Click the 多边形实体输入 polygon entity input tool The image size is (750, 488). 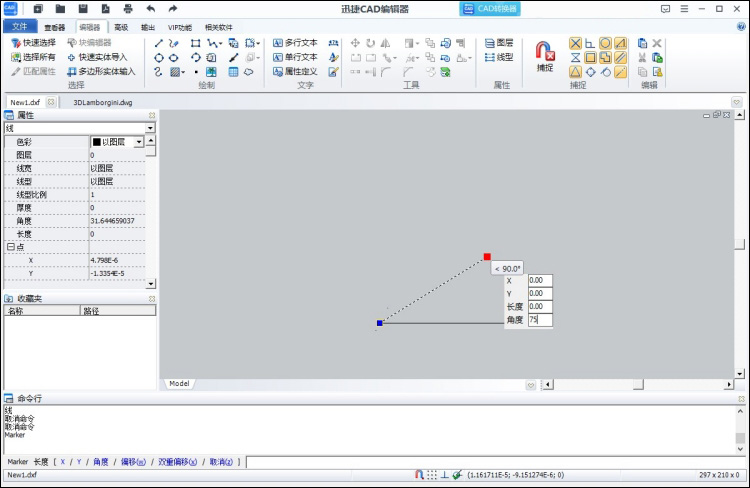(x=101, y=72)
